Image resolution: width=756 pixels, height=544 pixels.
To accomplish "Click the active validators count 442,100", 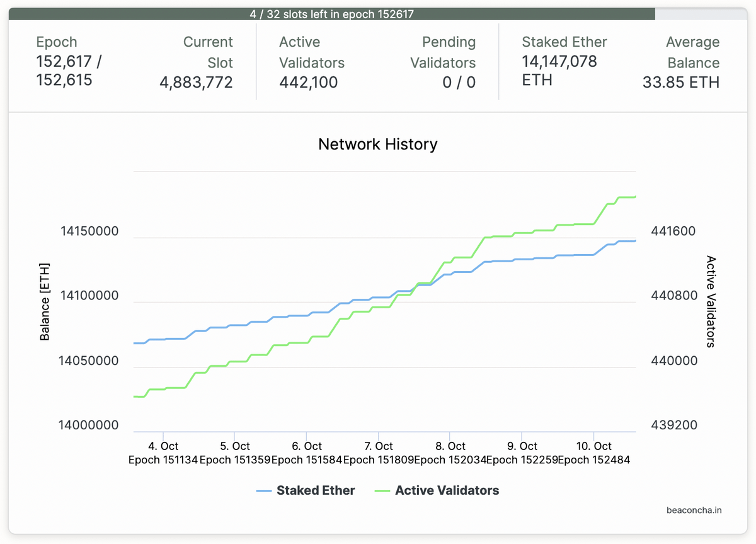I will [x=309, y=83].
